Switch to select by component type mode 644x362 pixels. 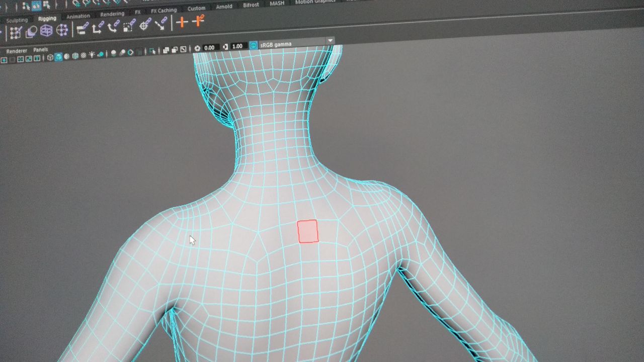(x=46, y=6)
